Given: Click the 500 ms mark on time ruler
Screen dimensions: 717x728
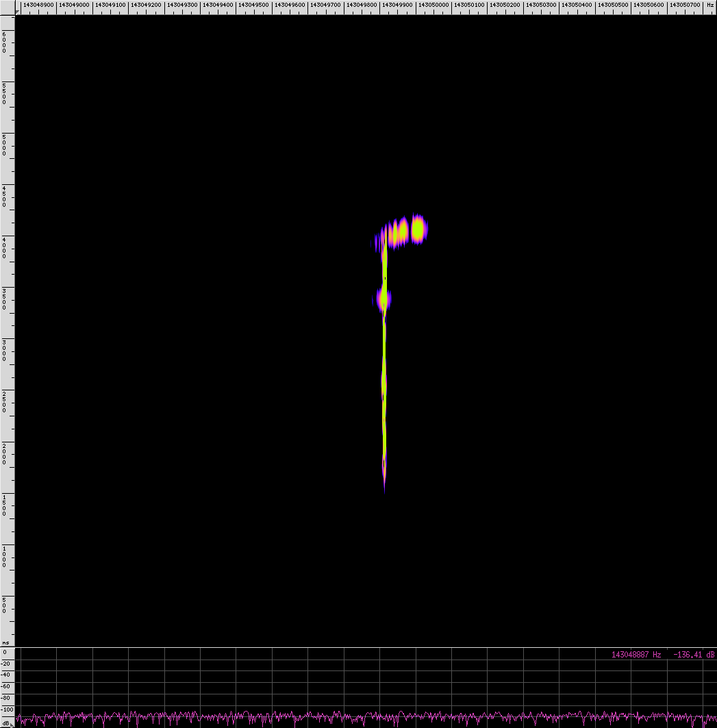Looking at the screenshot, I should coord(5,607).
